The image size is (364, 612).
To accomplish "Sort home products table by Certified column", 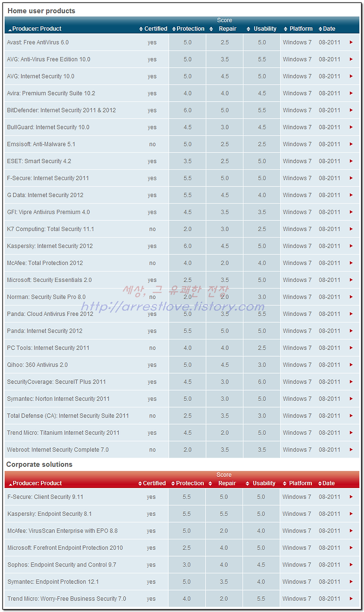I will pyautogui.click(x=153, y=29).
